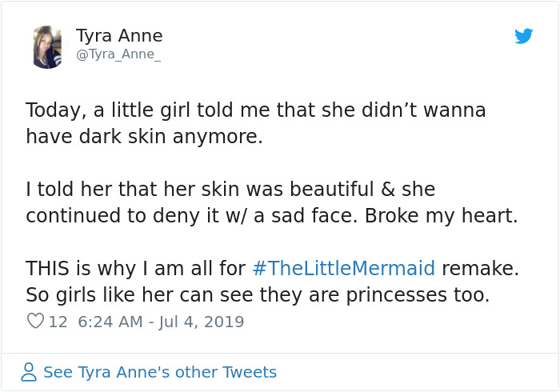The width and height of the screenshot is (560, 392).
Task: Click the person icon in the footer
Action: pyautogui.click(x=29, y=372)
